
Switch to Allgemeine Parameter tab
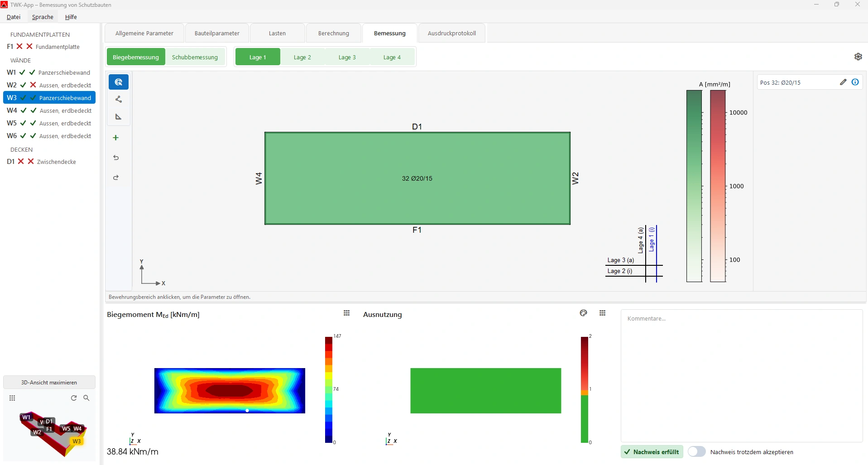coord(144,33)
